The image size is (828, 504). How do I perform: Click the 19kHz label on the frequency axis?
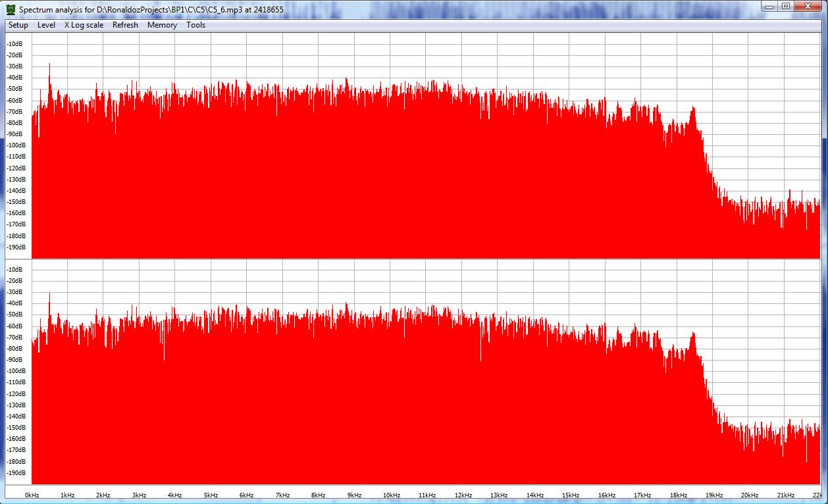(713, 495)
